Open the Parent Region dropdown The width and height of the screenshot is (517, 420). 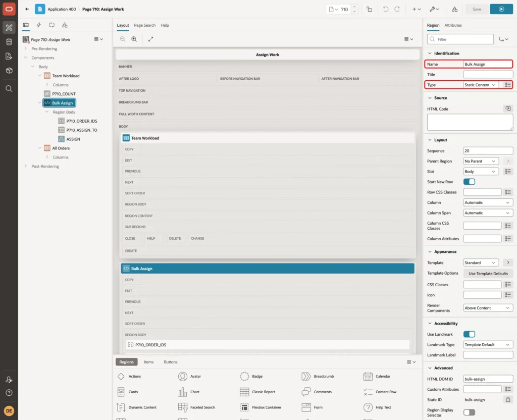pos(481,161)
